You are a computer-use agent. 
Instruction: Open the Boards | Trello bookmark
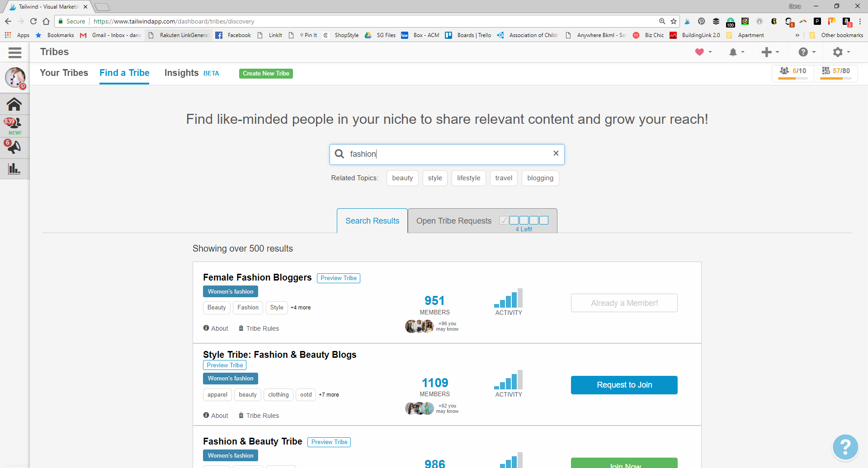click(x=468, y=35)
